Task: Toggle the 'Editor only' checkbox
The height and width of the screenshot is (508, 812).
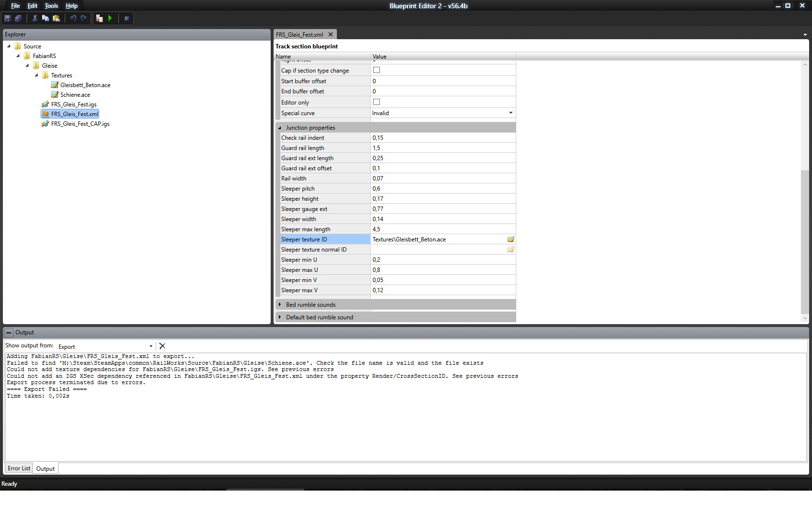Action: point(377,102)
